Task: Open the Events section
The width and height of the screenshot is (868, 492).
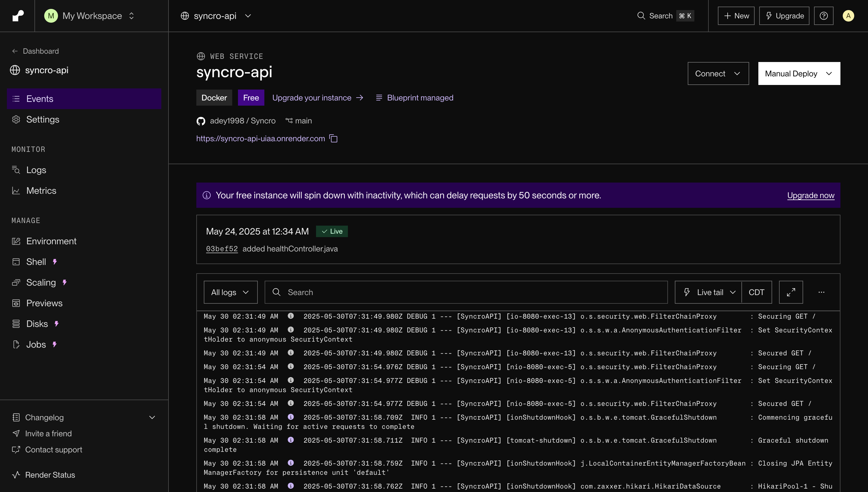Action: point(84,99)
